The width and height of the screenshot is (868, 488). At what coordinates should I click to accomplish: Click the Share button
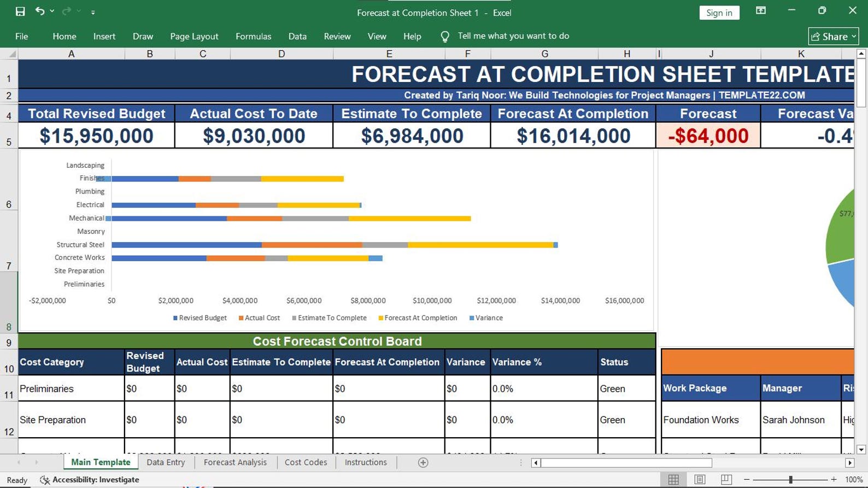coord(834,36)
